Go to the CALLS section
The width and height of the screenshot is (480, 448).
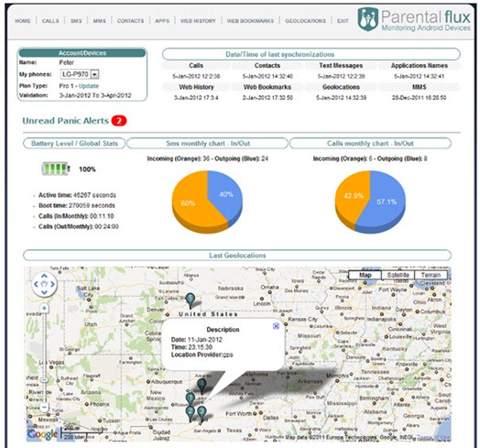click(x=50, y=21)
